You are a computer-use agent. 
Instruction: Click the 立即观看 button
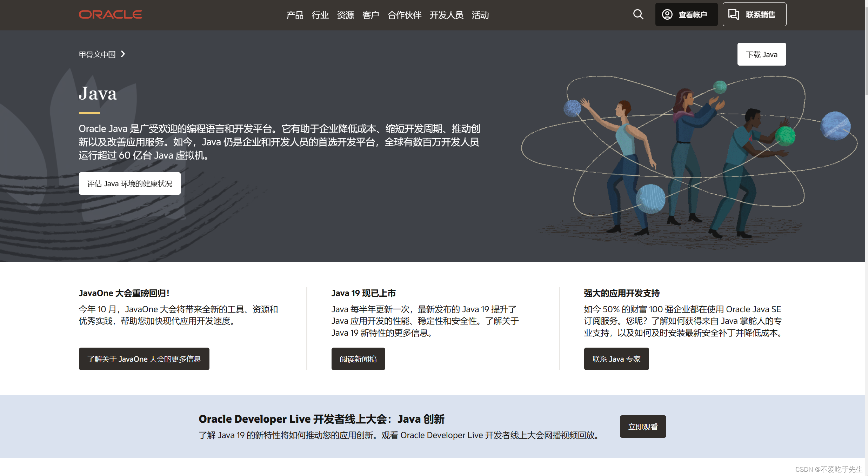click(643, 427)
